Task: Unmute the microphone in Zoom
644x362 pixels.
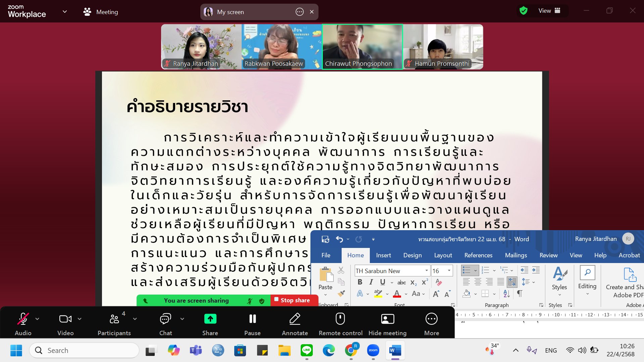Action: (x=23, y=319)
